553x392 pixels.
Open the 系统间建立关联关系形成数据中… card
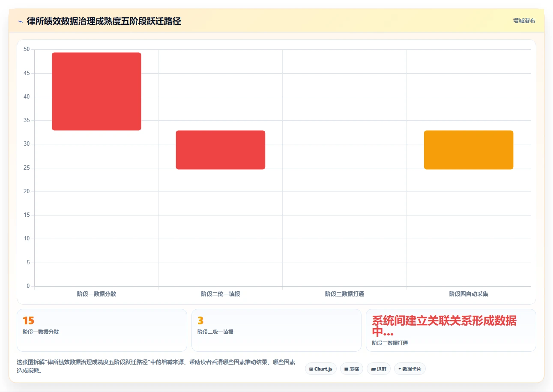click(x=451, y=330)
